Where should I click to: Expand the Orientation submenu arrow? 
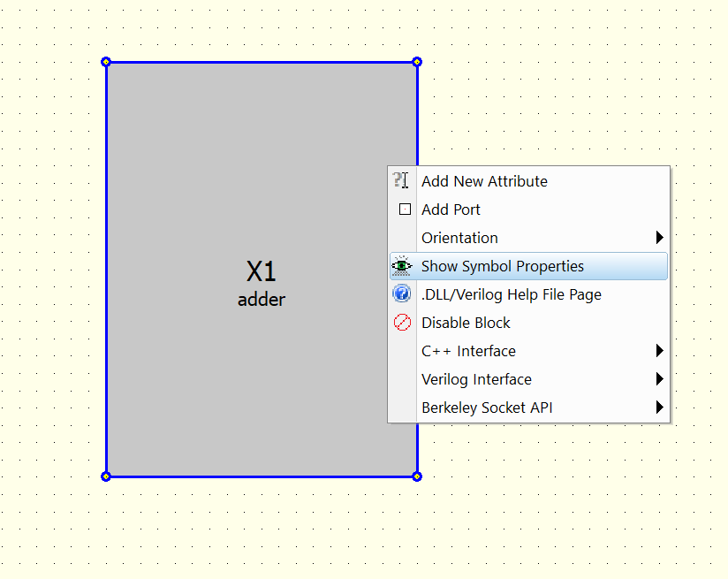pos(659,238)
